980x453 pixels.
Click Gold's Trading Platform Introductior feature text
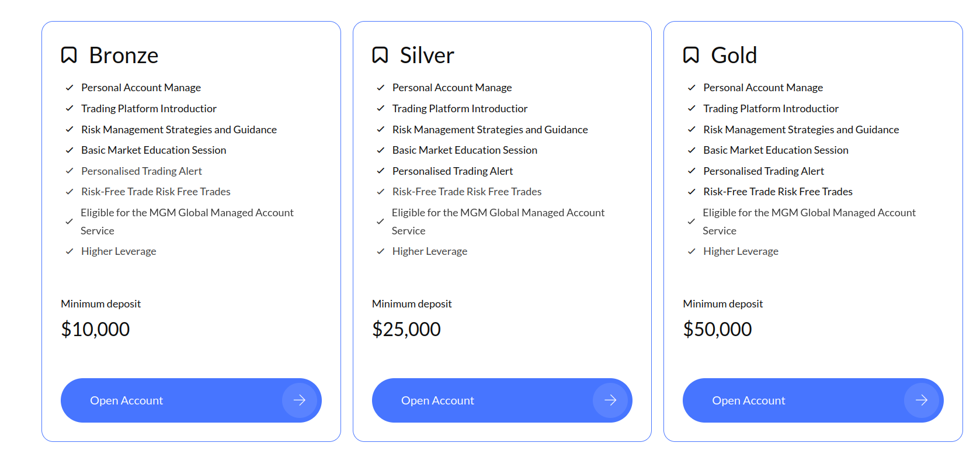pyautogui.click(x=770, y=109)
